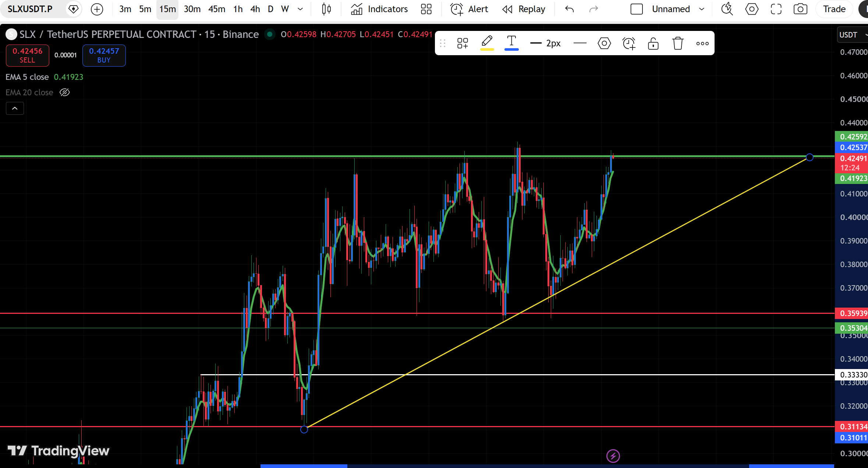Grab the drawing toolbar drag handle
Screen dimensions: 868x468
click(443, 43)
